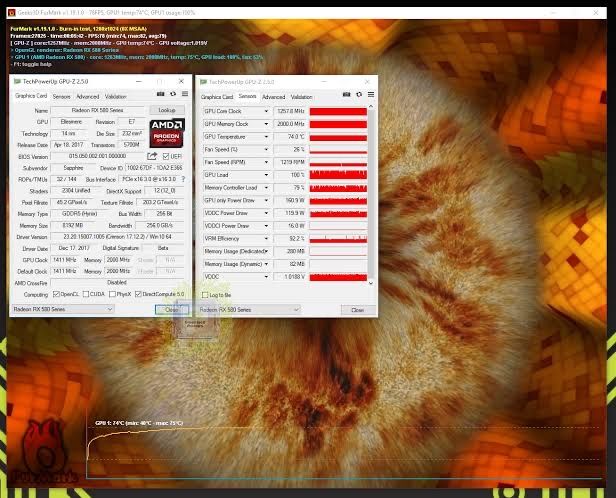The width and height of the screenshot is (616, 498).
Task: Click the left GPU-Z title bar app icon
Action: 17,81
